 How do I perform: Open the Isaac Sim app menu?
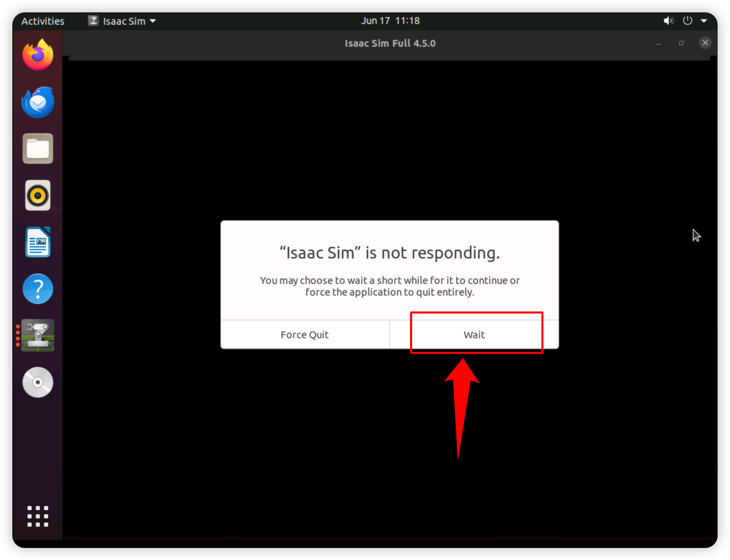coord(122,21)
